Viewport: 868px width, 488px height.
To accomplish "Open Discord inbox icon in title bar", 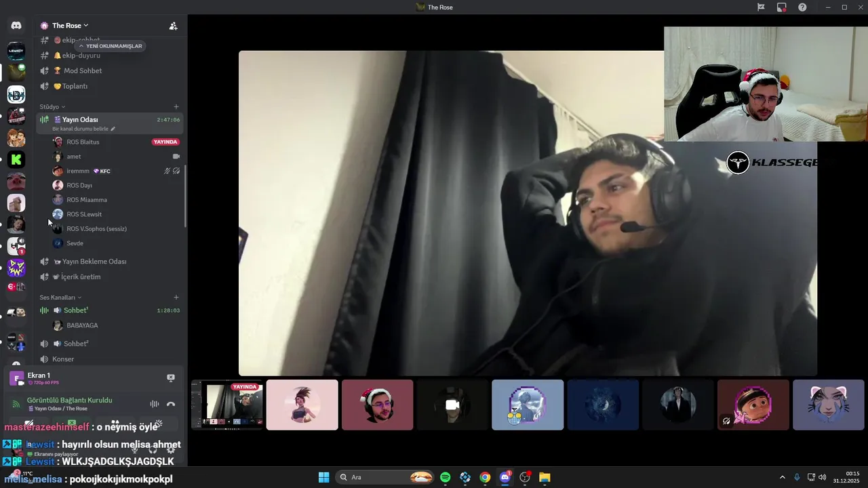I will point(782,7).
